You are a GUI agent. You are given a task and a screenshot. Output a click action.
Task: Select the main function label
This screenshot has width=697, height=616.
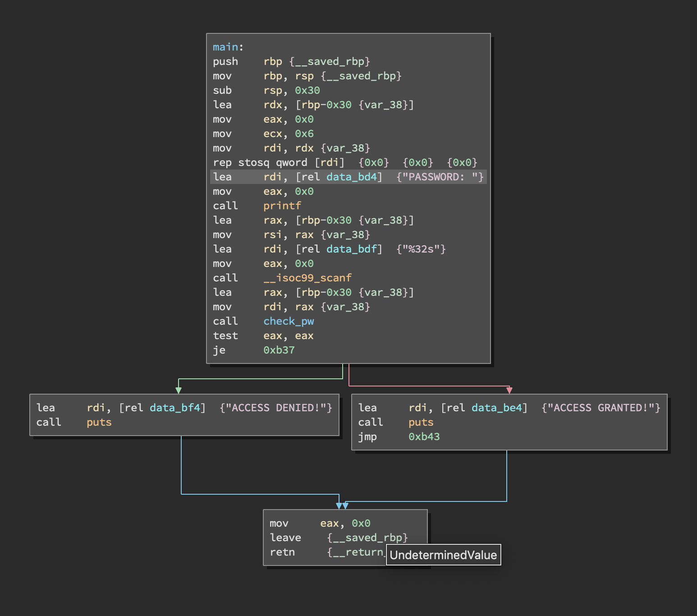point(225,47)
